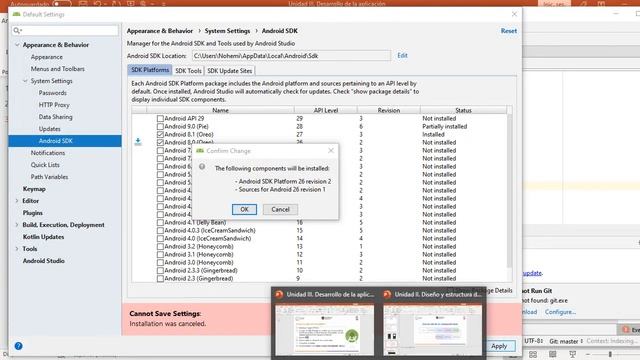The image size is (640, 360).
Task: Click the save icon in PowerPoint title bar
Action: pos(83,4)
